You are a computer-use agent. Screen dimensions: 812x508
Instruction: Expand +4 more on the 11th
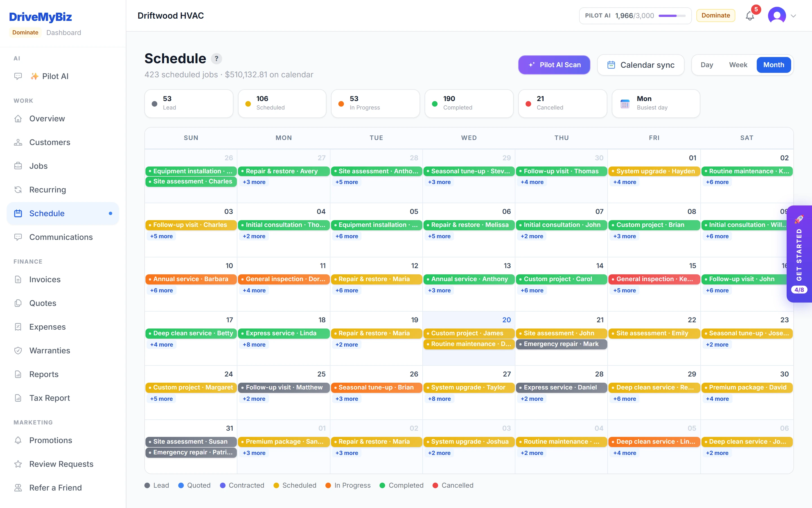[254, 291]
